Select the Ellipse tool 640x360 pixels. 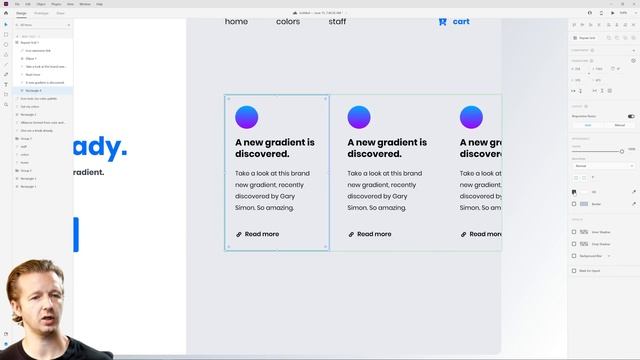click(6, 44)
